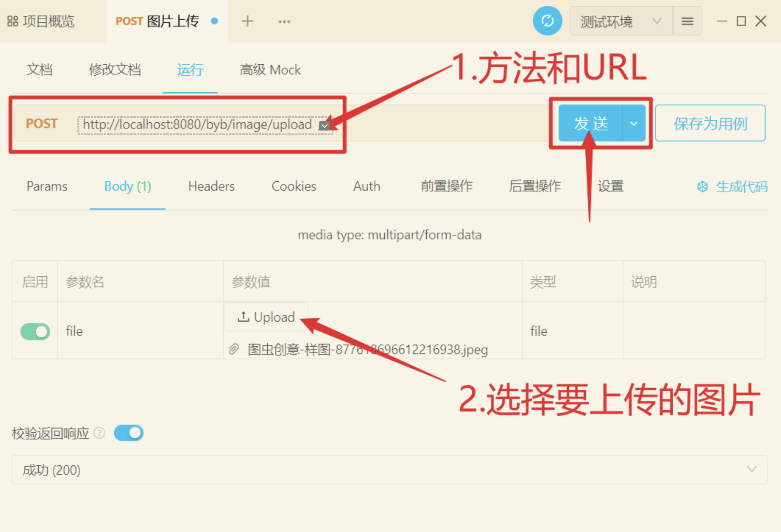This screenshot has height=532, width=781.
Task: Toggle the 校验返回响应 switch
Action: [x=129, y=433]
